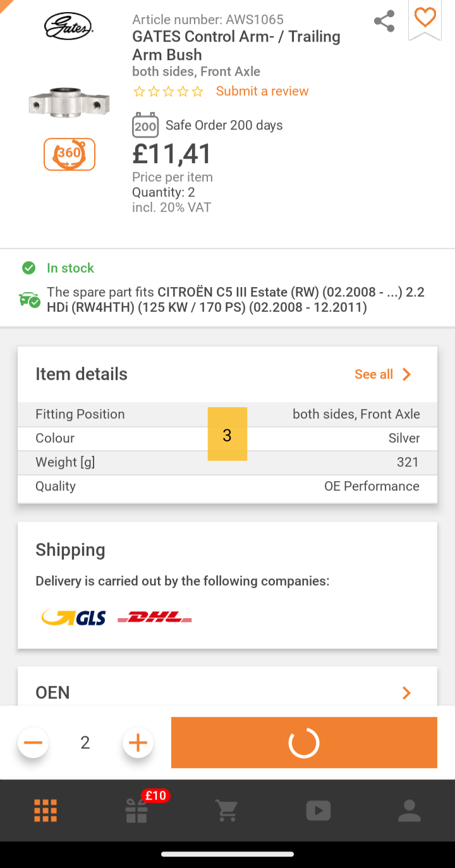
Task: View the bush product thumbnail
Action: point(70,103)
